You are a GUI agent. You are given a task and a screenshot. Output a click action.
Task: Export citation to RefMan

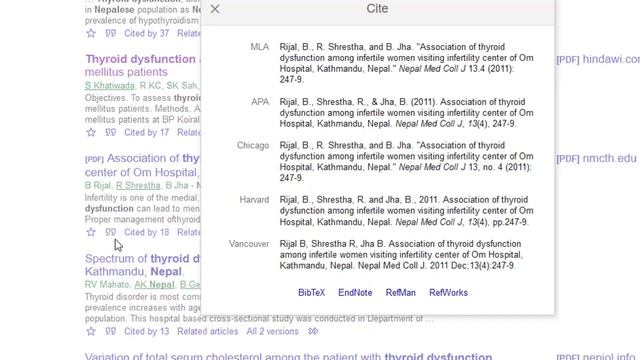pyautogui.click(x=400, y=293)
